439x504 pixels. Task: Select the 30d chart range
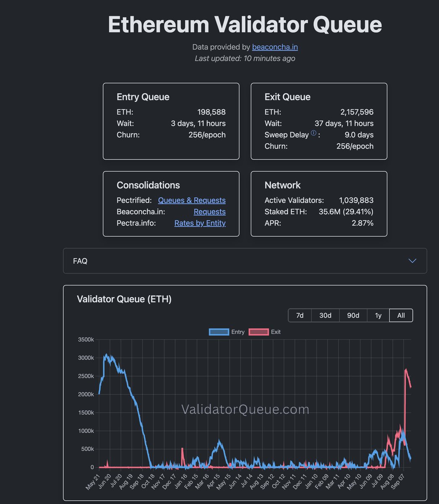point(325,315)
